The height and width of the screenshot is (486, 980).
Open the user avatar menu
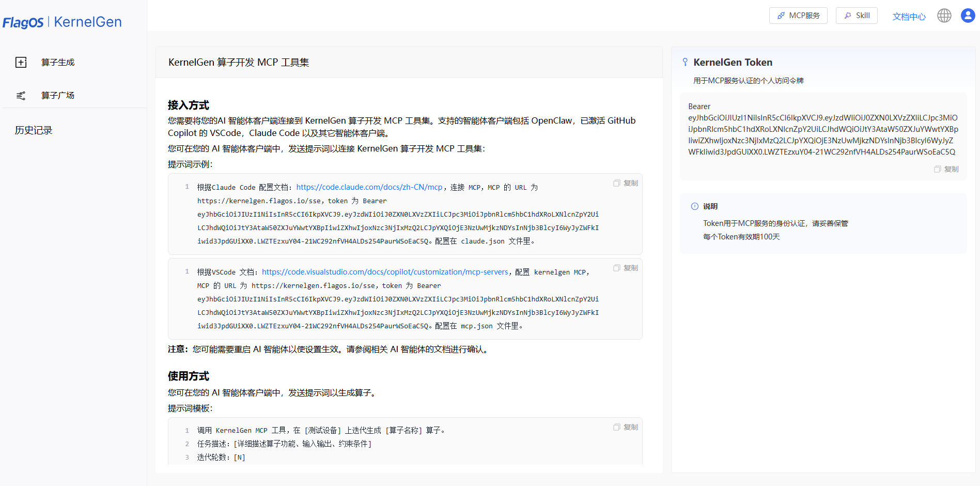[968, 16]
